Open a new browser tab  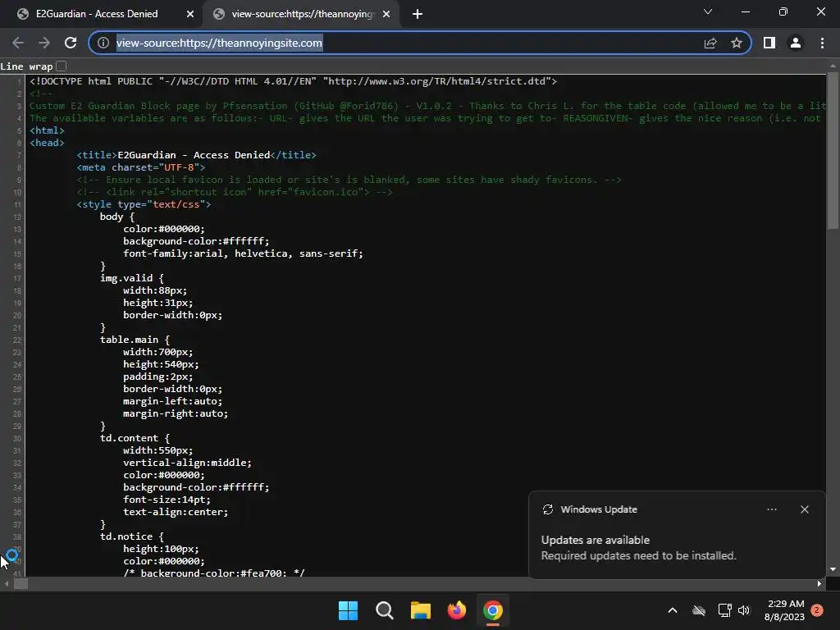click(418, 14)
